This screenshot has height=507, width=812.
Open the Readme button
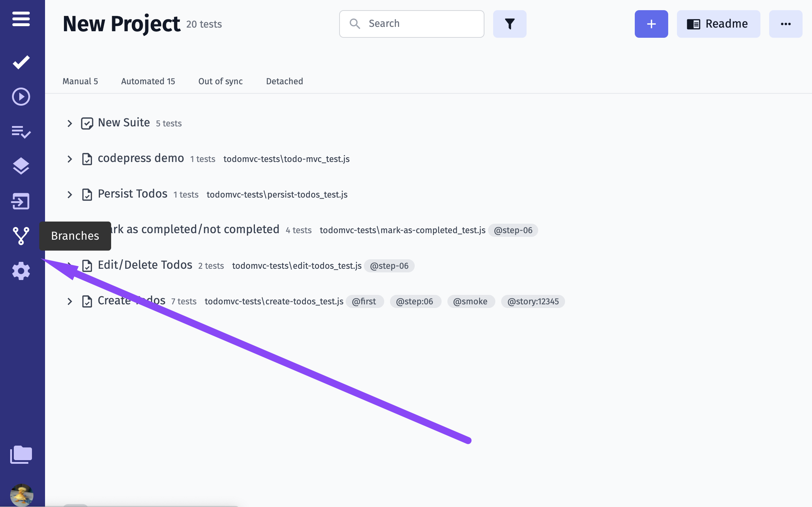[718, 24]
